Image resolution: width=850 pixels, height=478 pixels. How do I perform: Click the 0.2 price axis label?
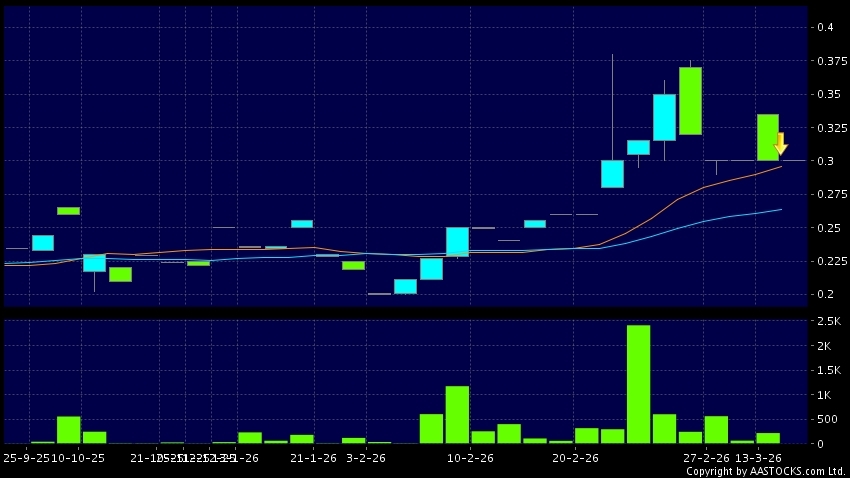(x=825, y=295)
